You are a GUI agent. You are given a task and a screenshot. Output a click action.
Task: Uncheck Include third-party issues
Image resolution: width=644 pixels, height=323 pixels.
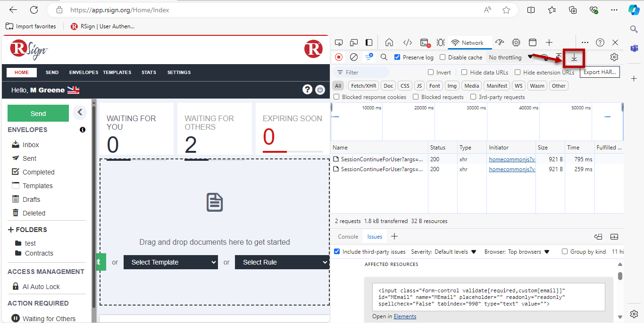[337, 251]
